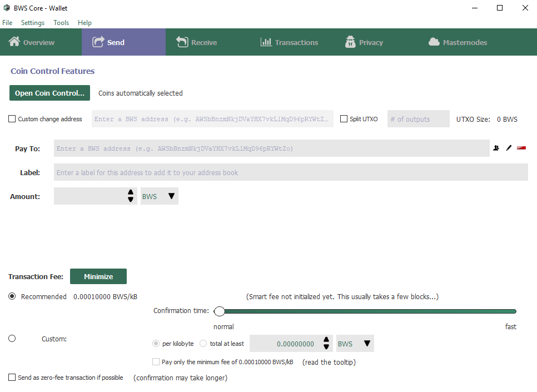
Task: Open Privacy via the spy icon
Action: click(350, 42)
